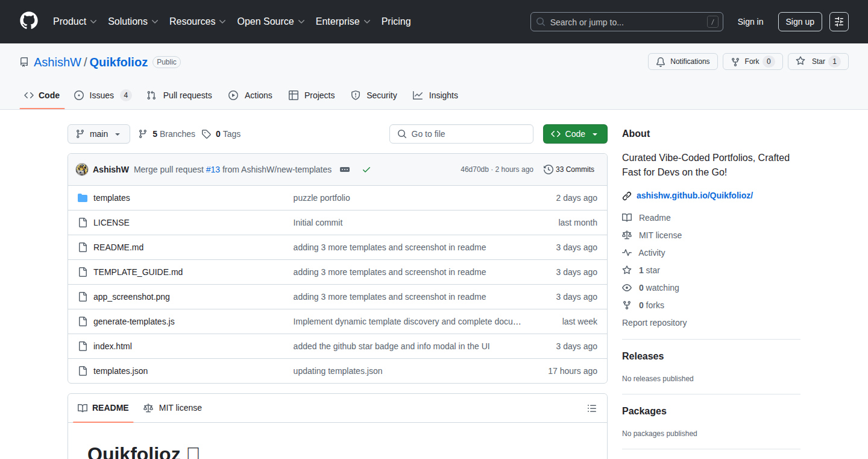Click the index.html file icon
This screenshot has height=459, width=868.
(x=83, y=346)
